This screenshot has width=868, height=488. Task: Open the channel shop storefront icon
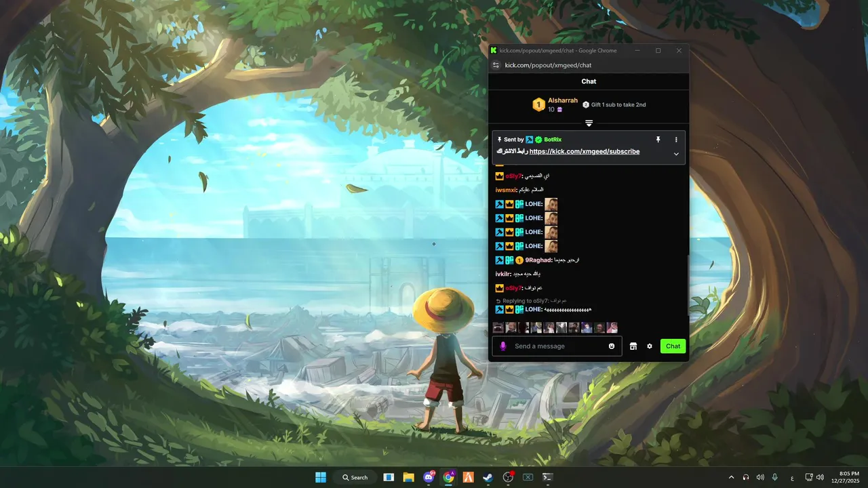[633, 346]
